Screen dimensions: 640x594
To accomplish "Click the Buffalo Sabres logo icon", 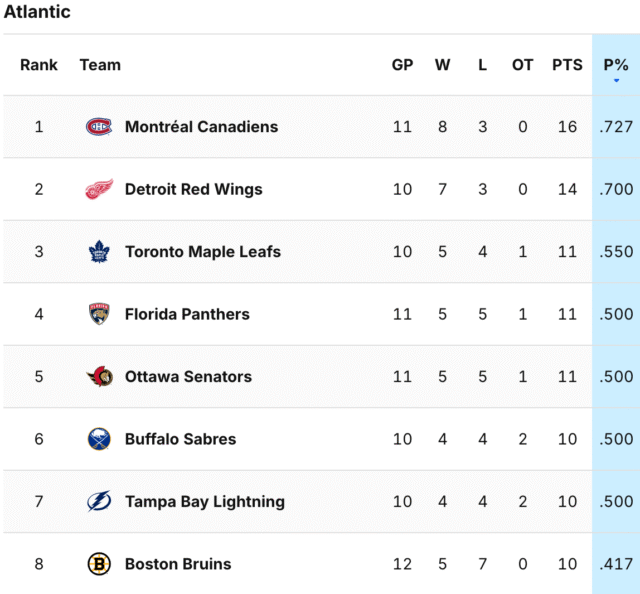I will tap(99, 439).
